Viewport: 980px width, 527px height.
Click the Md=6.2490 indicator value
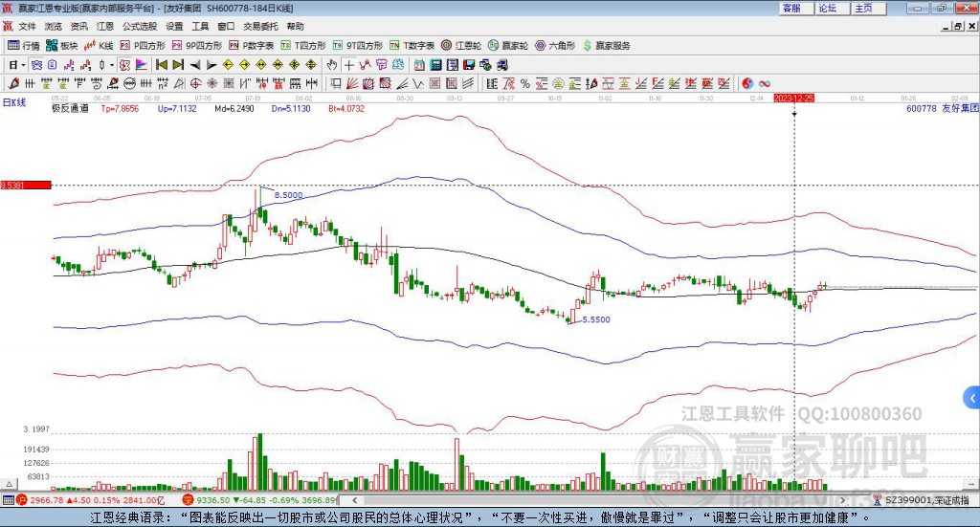pos(234,109)
